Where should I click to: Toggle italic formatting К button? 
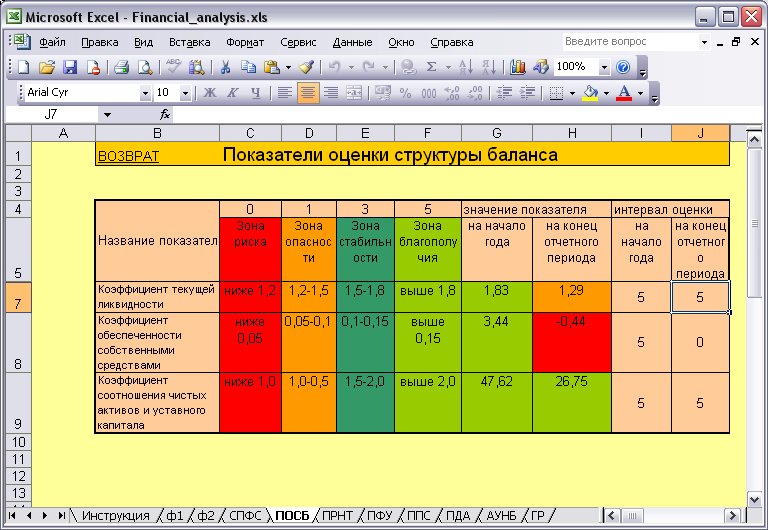233,93
